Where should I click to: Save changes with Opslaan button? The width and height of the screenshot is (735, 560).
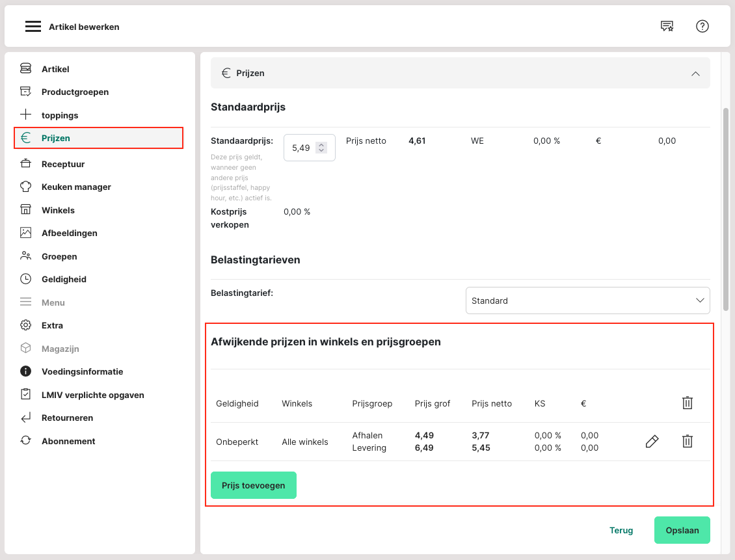point(682,530)
